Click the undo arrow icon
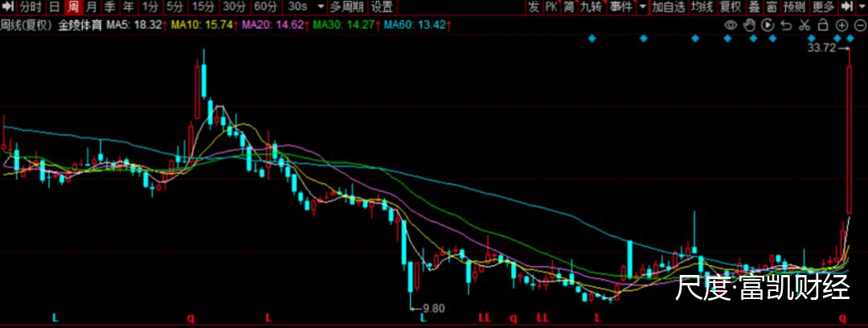Screen dimensions: 868x328 (x=786, y=25)
